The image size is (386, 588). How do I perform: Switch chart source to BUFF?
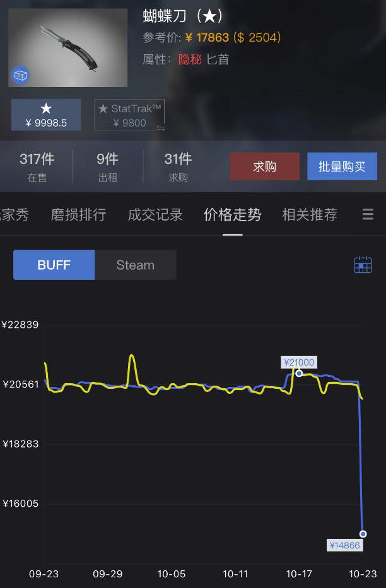[x=54, y=265]
